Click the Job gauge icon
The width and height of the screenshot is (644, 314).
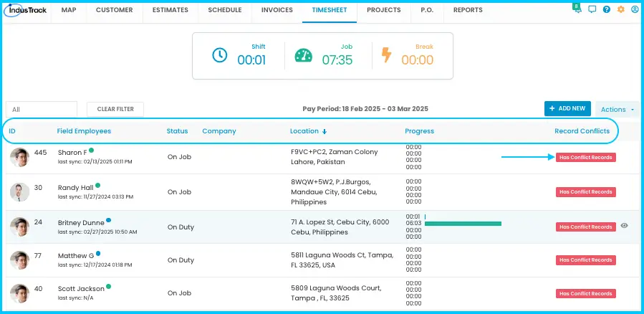pyautogui.click(x=304, y=55)
